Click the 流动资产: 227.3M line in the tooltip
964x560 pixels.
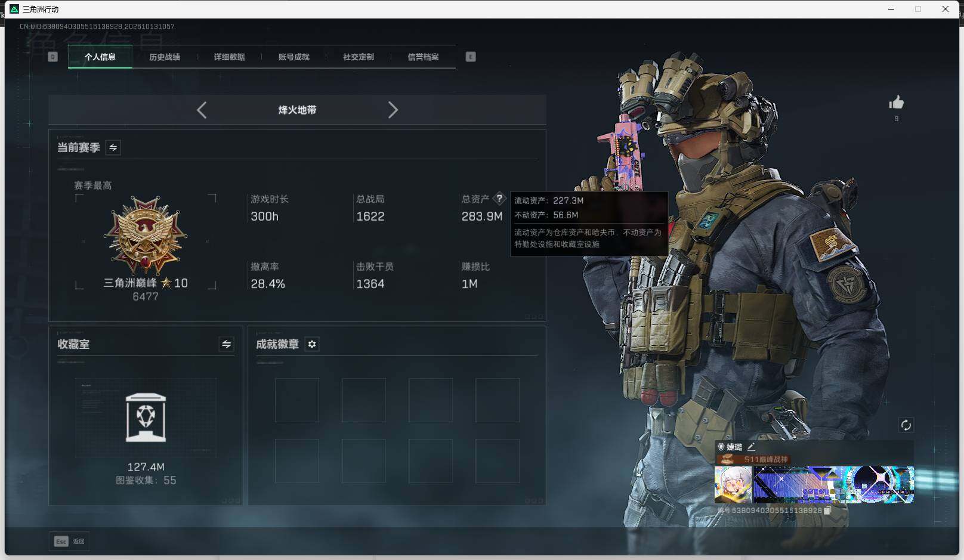(549, 200)
